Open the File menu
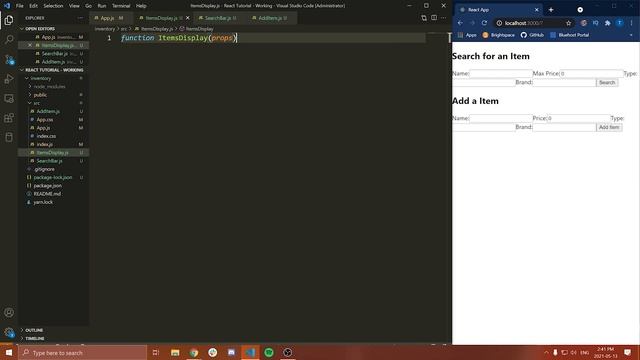Screen dimensions: 640x360 coord(20,6)
